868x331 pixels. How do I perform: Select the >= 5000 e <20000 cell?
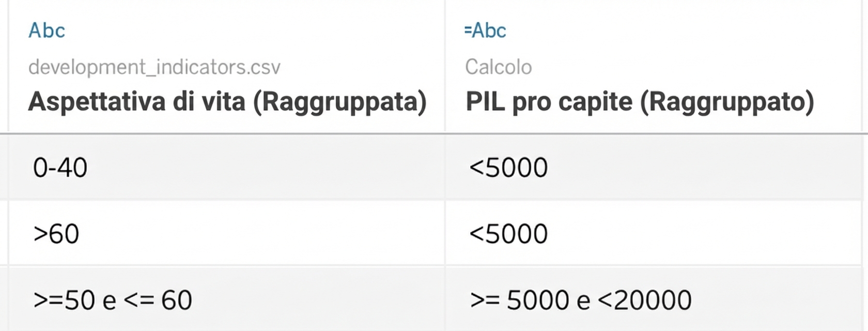pyautogui.click(x=581, y=300)
